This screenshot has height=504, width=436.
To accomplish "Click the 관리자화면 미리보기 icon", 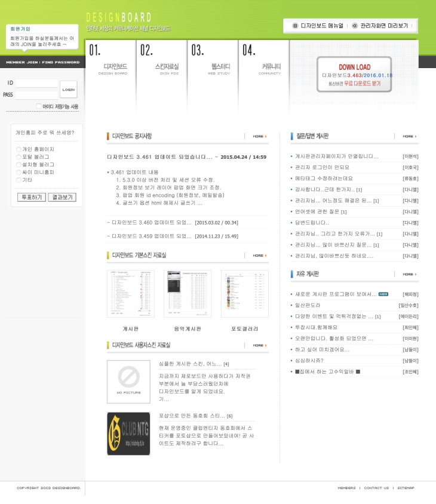I will point(355,26).
